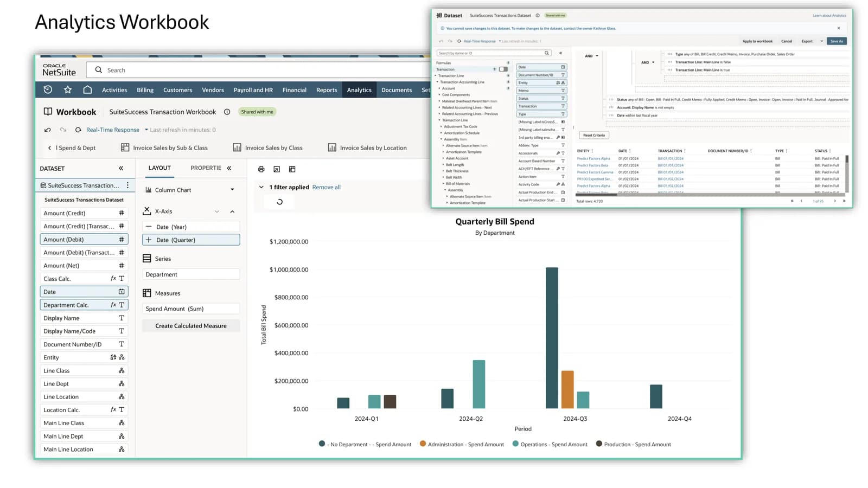
Task: Select the Amount (Debit) field
Action: (84, 239)
